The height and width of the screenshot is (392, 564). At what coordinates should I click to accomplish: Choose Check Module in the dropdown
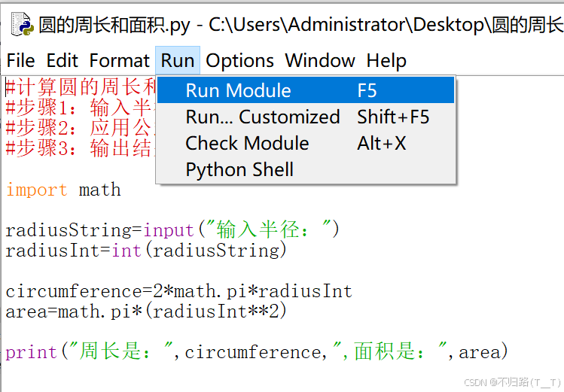pos(247,144)
